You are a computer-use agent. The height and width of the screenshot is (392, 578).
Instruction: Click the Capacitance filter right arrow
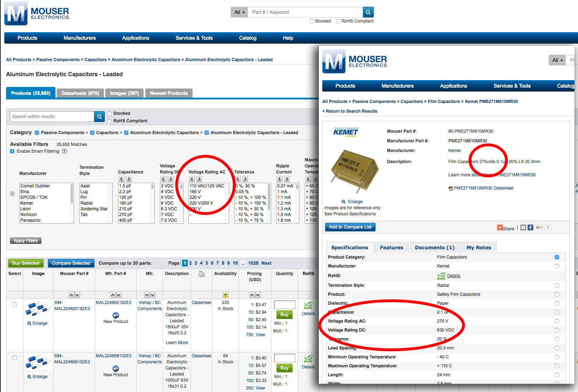pyautogui.click(x=129, y=179)
